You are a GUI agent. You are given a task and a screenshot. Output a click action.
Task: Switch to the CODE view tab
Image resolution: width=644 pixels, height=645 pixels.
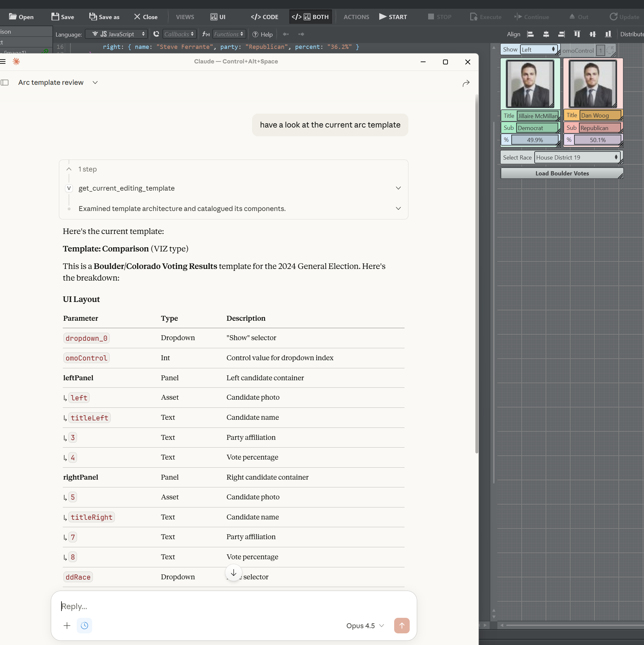264,17
